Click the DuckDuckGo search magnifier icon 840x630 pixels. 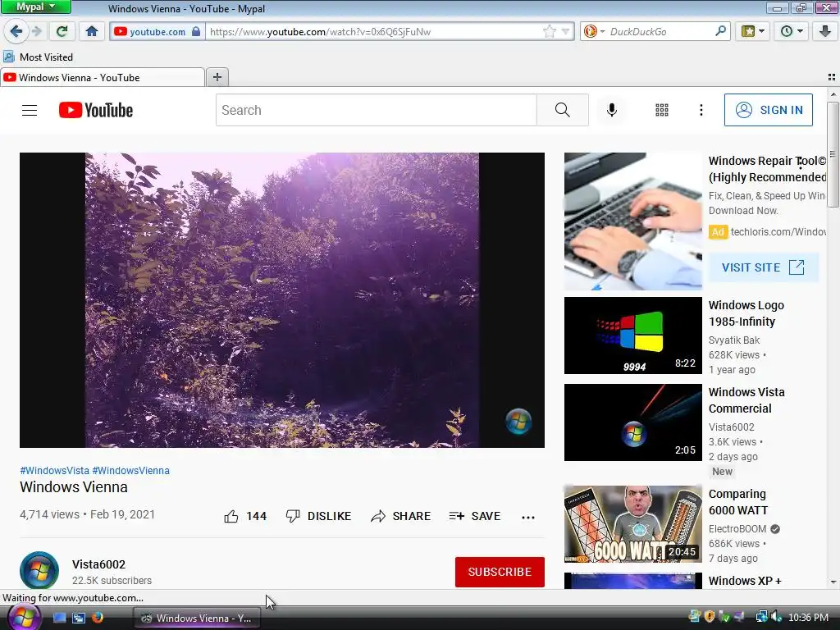(x=720, y=31)
